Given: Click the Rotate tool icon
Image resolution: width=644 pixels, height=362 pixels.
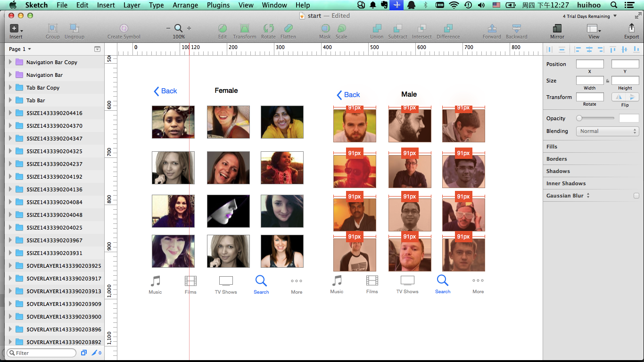Looking at the screenshot, I should [268, 29].
